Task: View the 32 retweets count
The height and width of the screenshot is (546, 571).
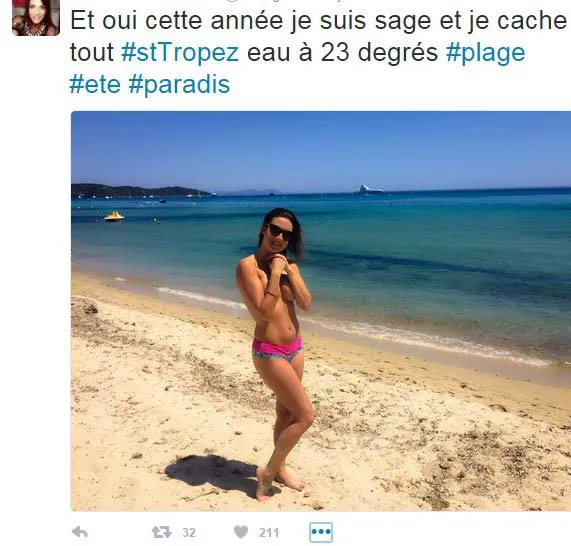Action: point(189,533)
